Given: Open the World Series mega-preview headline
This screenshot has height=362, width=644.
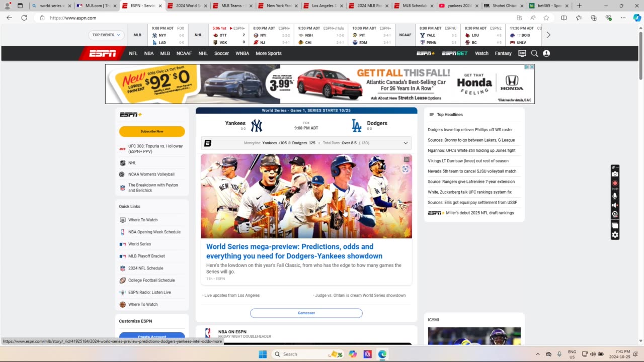Looking at the screenshot, I should tap(294, 251).
